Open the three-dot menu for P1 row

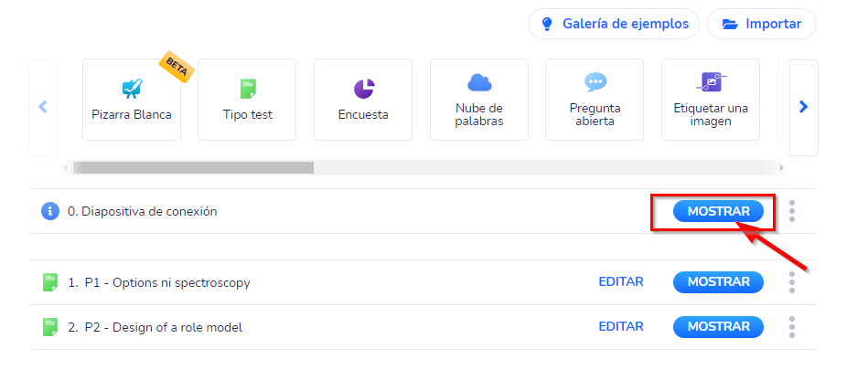coord(792,282)
